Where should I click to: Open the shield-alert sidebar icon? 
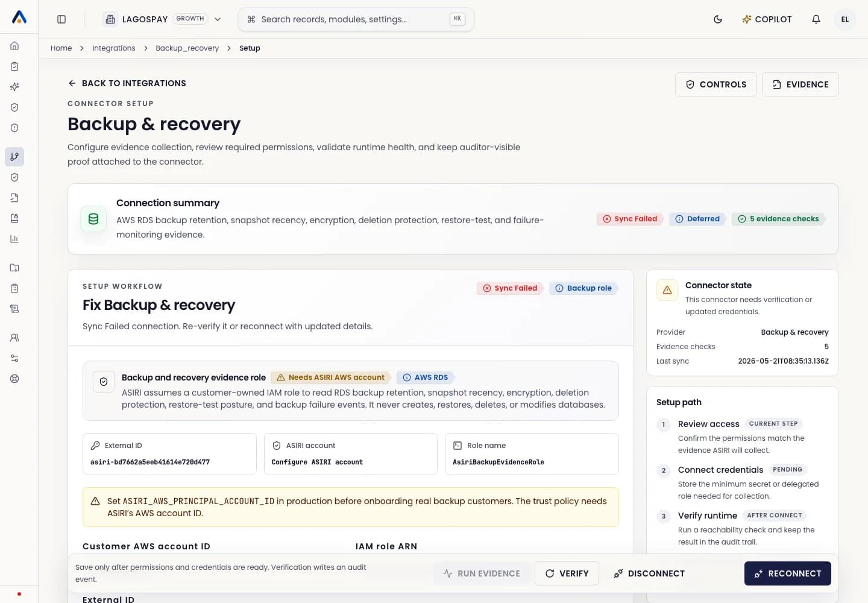point(14,128)
